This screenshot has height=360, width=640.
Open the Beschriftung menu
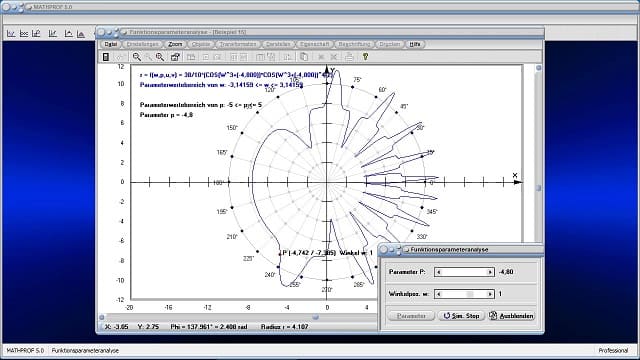click(354, 44)
